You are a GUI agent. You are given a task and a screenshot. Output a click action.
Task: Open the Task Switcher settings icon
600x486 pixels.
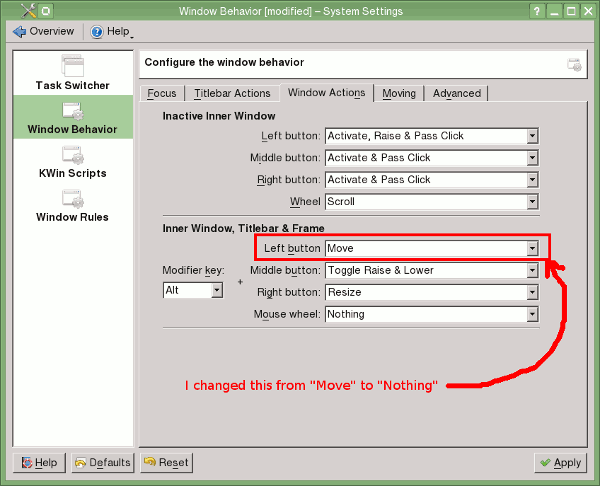click(x=73, y=67)
